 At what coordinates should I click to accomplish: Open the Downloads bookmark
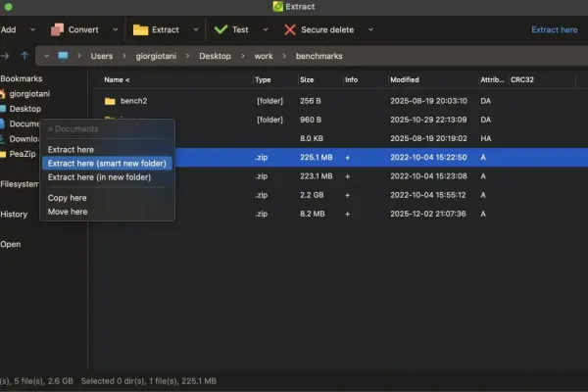coord(24,139)
